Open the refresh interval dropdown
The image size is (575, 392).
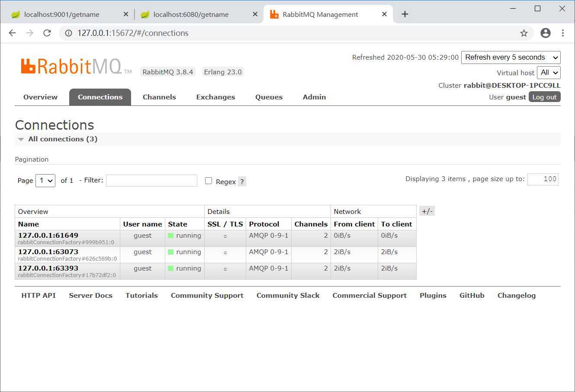(x=511, y=57)
